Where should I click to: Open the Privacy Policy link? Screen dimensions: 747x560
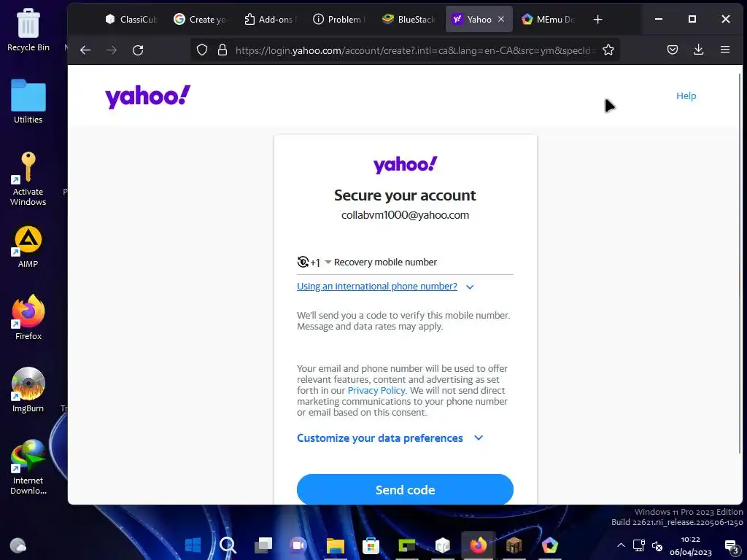pyautogui.click(x=376, y=391)
